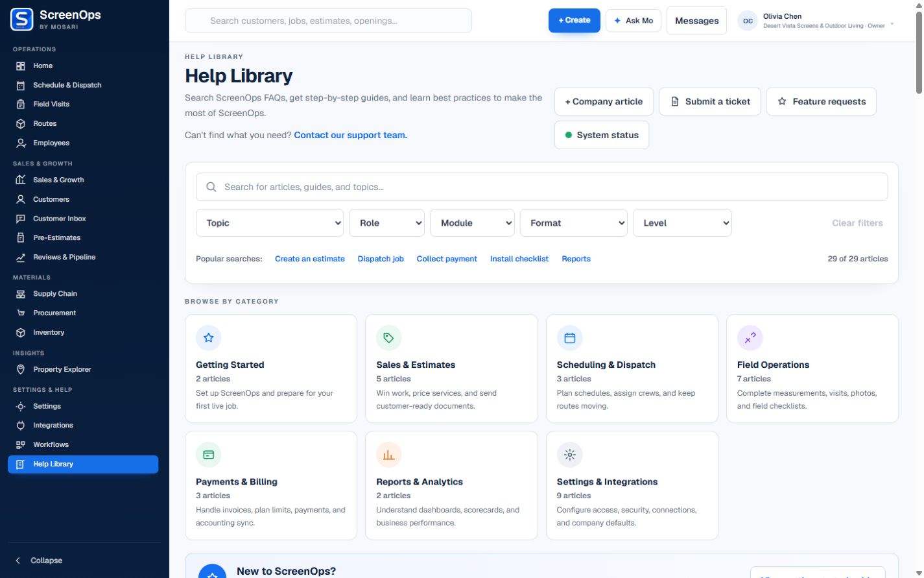Click the Getting Started star icon
This screenshot has height=578, width=924.
209,338
